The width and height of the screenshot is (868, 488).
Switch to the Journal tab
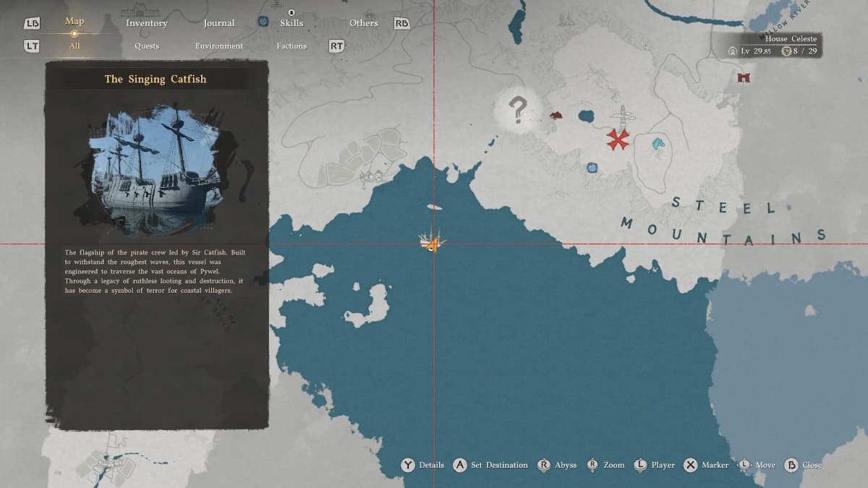coord(218,23)
